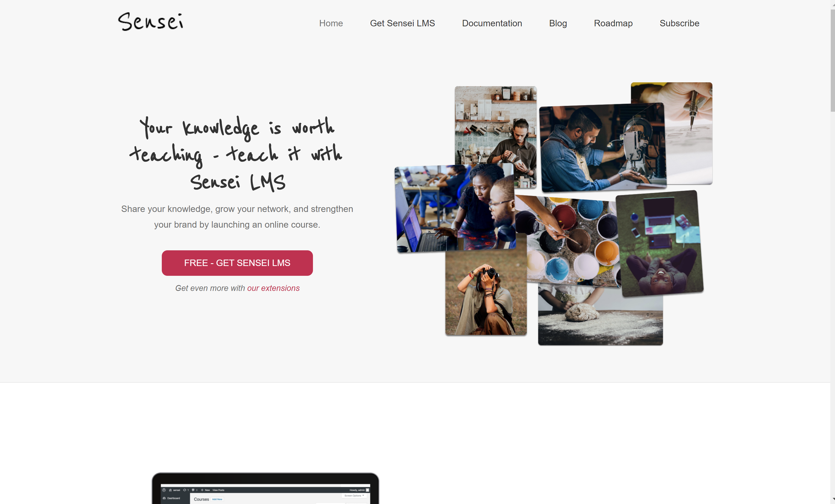
Task: Click the FREE - GET SENSEI LMS button
Action: click(x=237, y=263)
